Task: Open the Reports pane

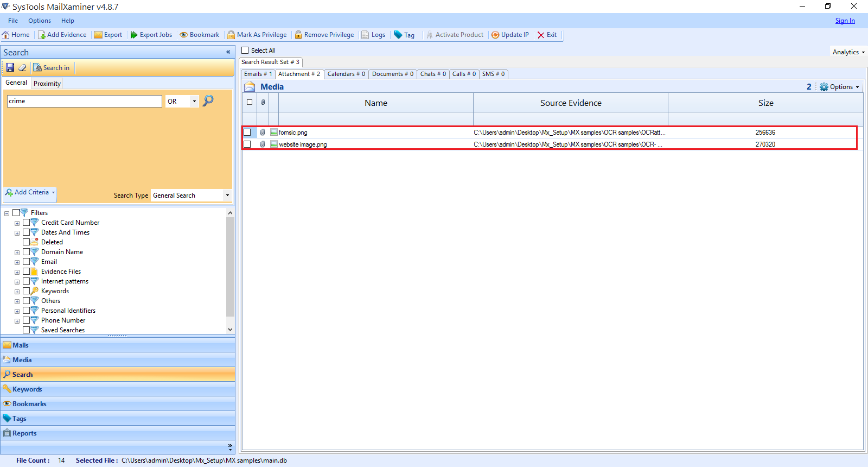Action: point(118,433)
